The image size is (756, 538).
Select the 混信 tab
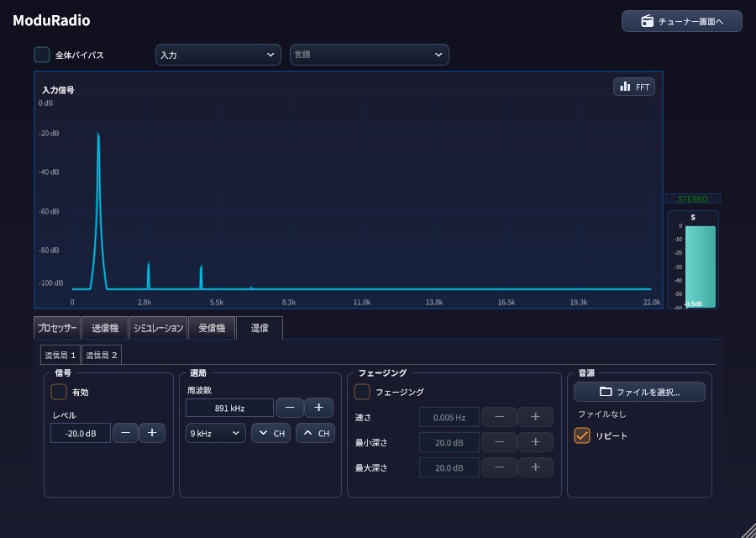coord(260,328)
